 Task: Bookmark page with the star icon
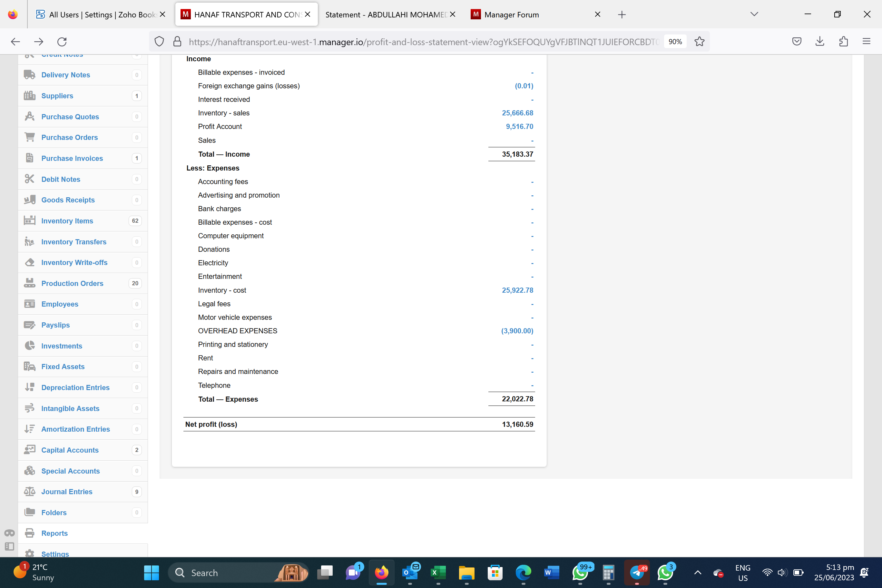click(699, 42)
